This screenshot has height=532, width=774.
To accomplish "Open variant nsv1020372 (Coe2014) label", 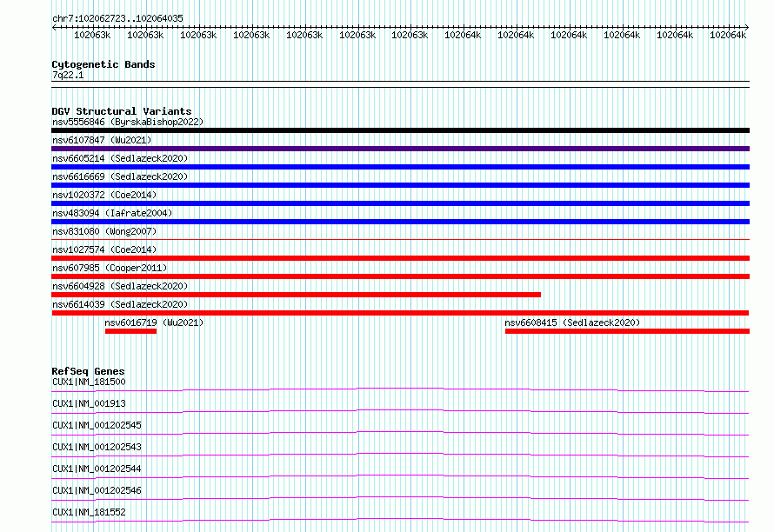I will coord(104,195).
